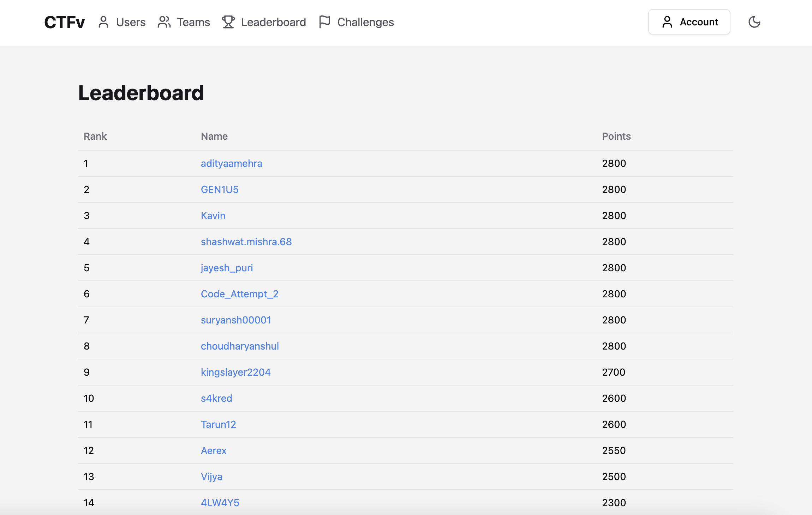Open the Teams section
This screenshot has height=515, width=812.
coord(193,22)
